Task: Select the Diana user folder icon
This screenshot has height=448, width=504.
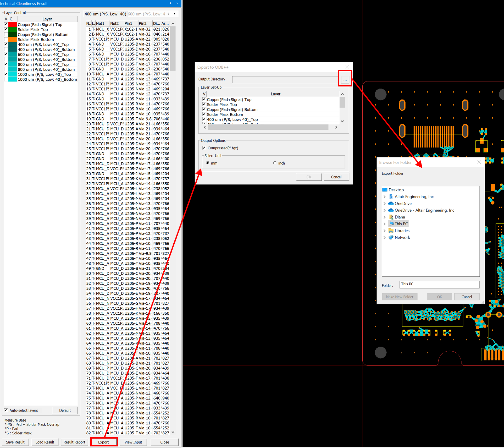Action: click(391, 217)
